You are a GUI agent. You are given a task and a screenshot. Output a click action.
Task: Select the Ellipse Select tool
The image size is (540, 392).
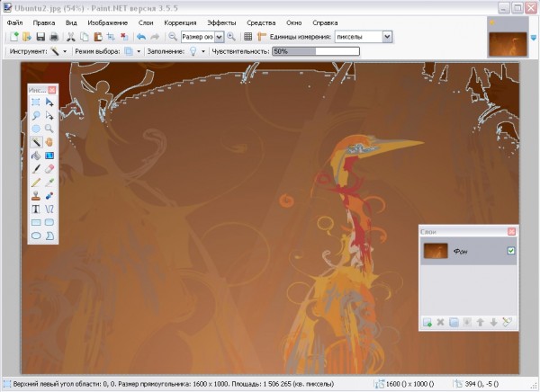click(x=36, y=129)
